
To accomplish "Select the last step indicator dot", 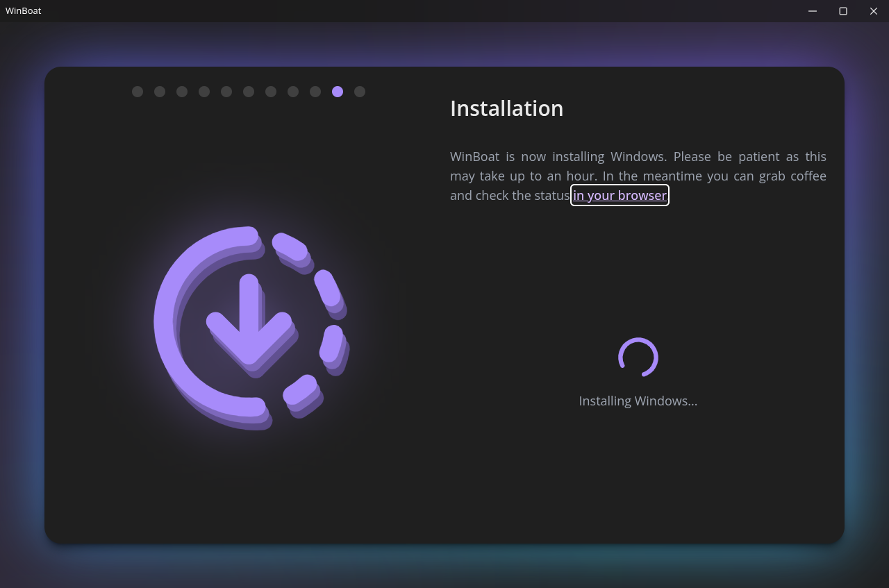I will click(360, 92).
